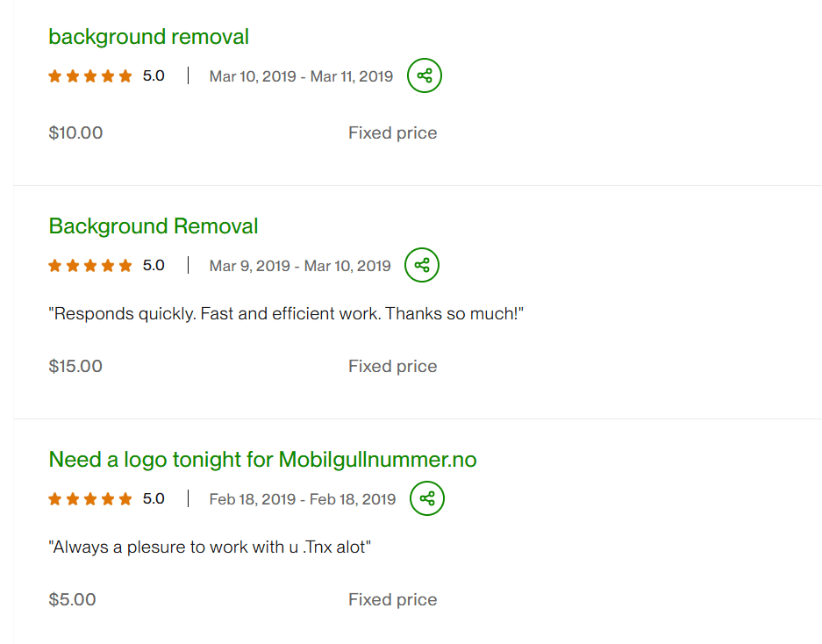
Task: Click share icon for the Mobilgullnummer.no logo job
Action: (x=427, y=498)
